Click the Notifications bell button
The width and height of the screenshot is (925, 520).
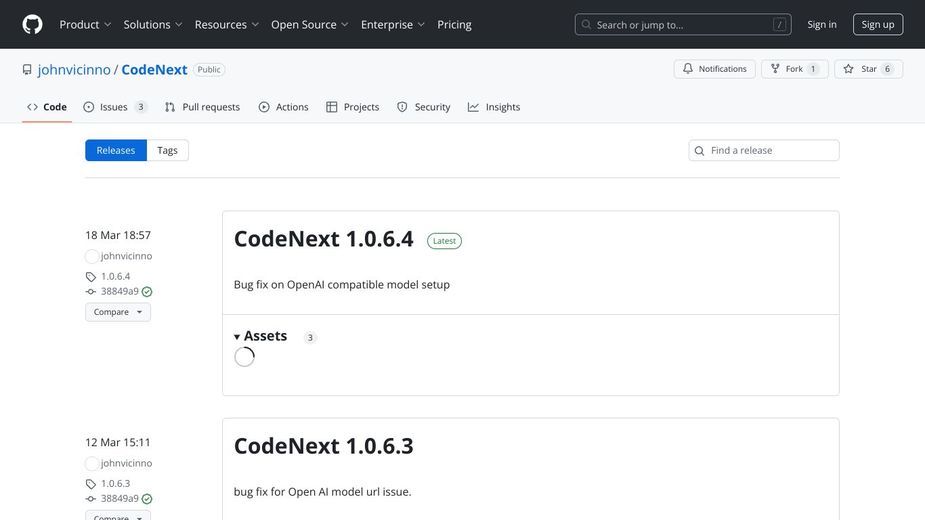(714, 69)
